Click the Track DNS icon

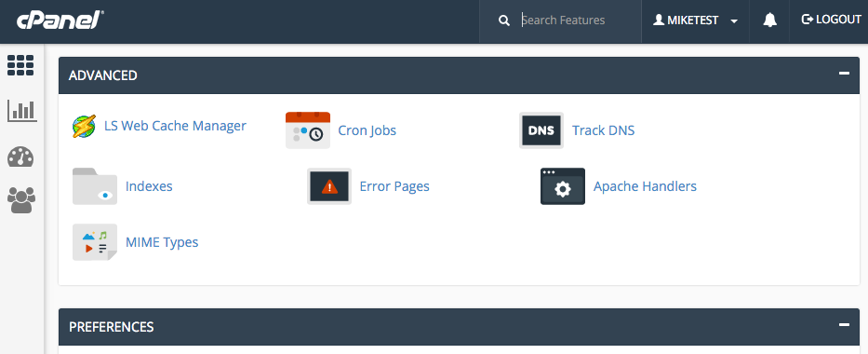point(541,130)
